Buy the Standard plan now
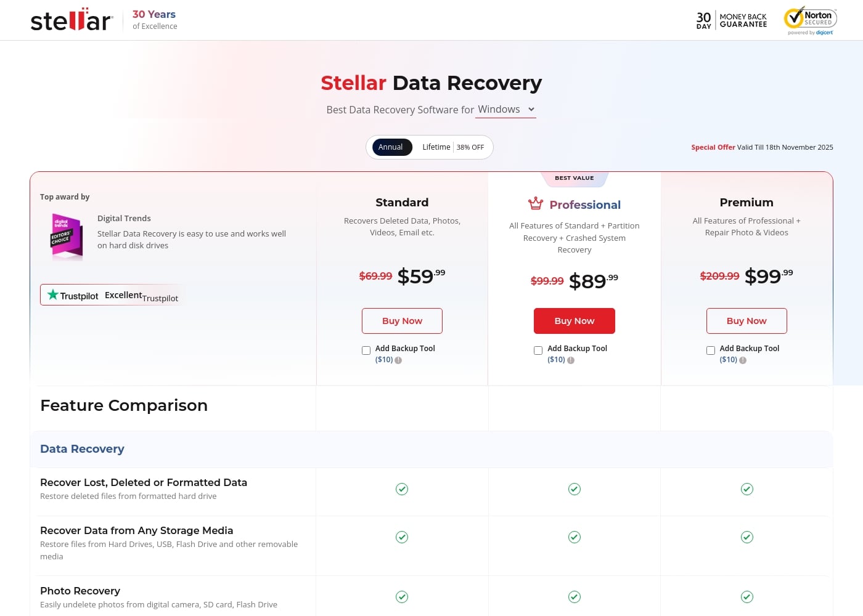 point(402,321)
